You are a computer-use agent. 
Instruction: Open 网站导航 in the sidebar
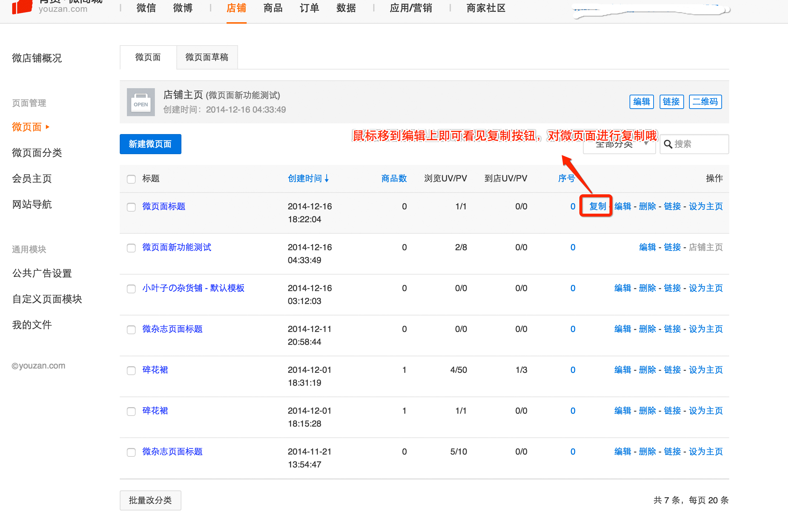tap(32, 204)
